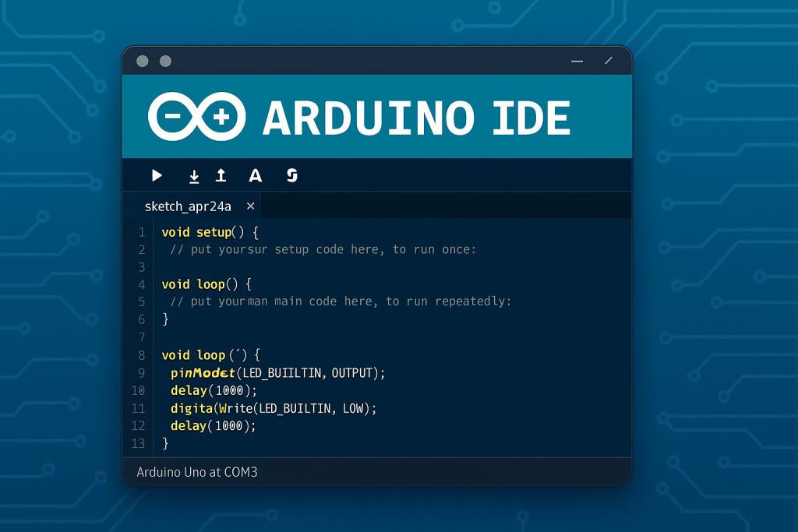798x532 pixels.
Task: Click 'delay(1000);' on line 12
Action: coord(214,425)
